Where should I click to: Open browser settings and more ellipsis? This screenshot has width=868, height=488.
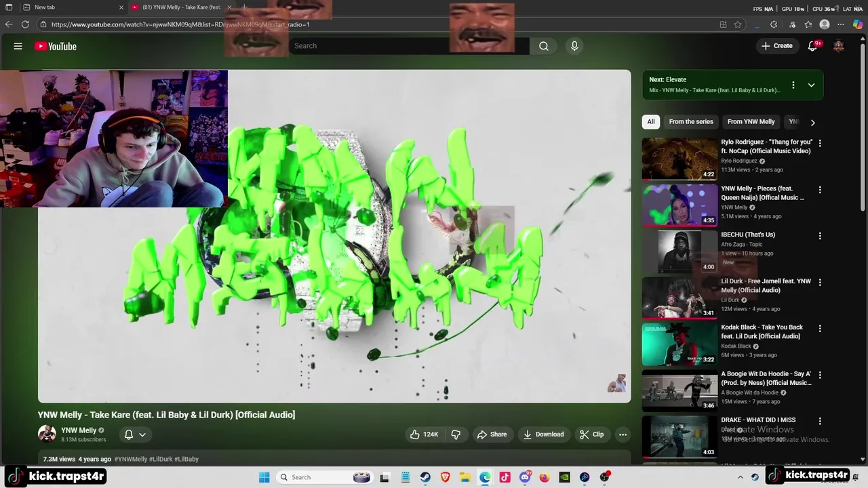pos(842,24)
